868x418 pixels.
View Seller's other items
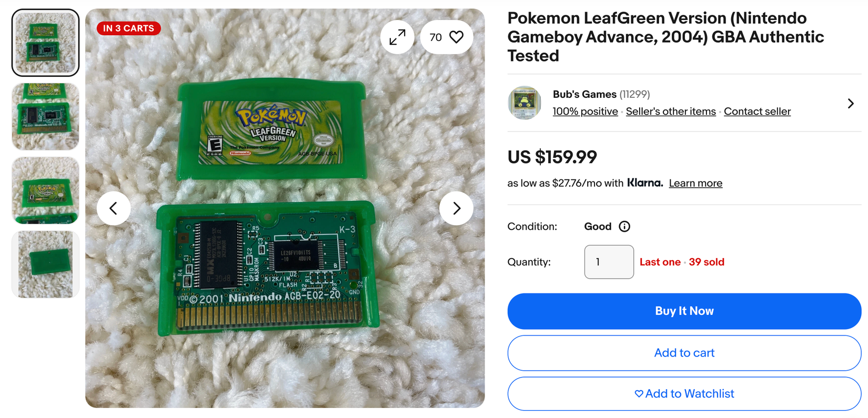(670, 111)
